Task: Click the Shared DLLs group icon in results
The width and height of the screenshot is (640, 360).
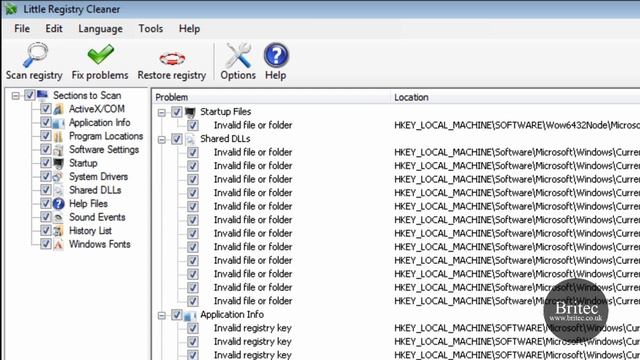Action: coord(190,139)
